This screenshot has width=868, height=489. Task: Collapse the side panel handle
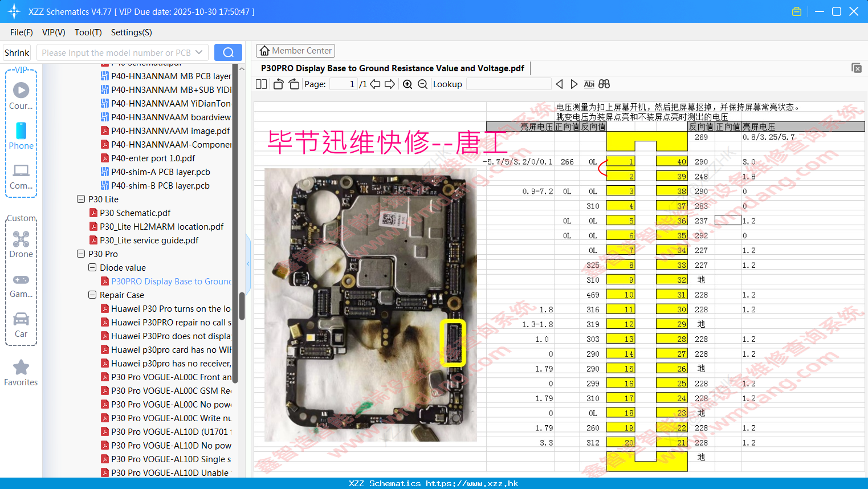(248, 263)
